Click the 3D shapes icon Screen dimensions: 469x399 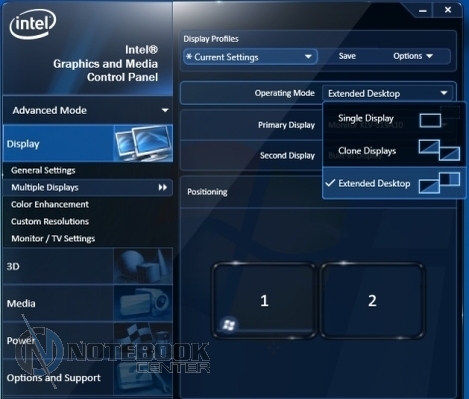(143, 266)
